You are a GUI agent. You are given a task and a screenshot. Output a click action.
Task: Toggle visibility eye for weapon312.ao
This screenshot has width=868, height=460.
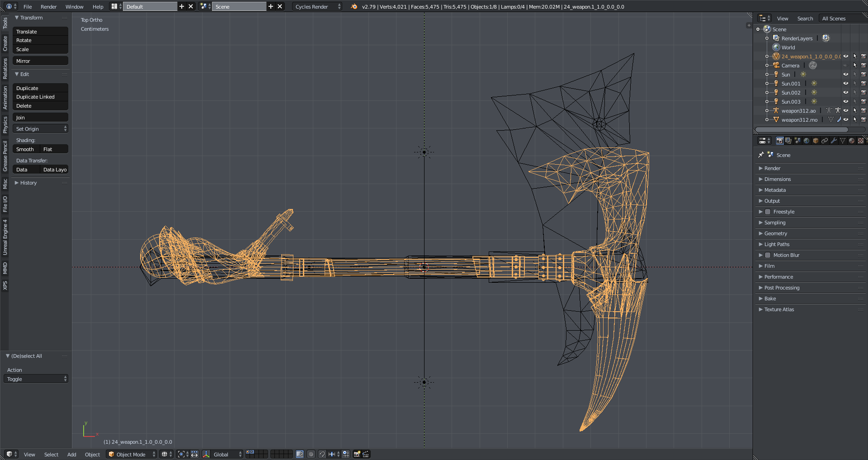click(x=846, y=110)
